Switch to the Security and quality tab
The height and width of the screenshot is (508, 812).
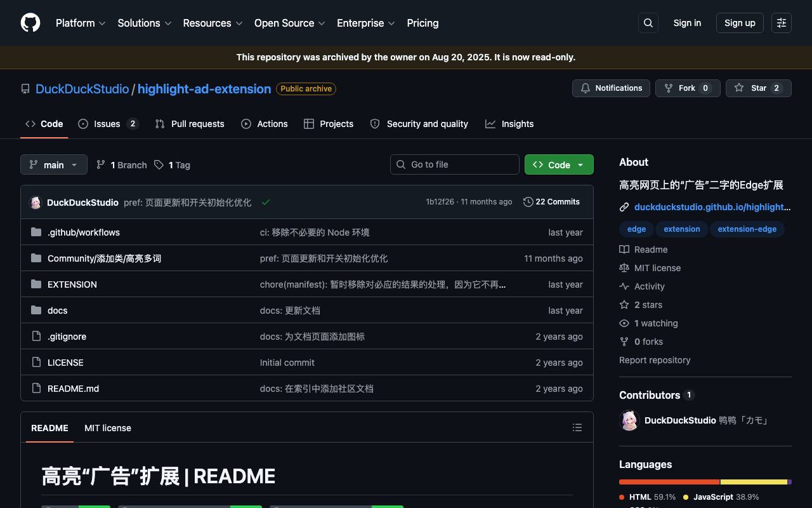coord(419,124)
